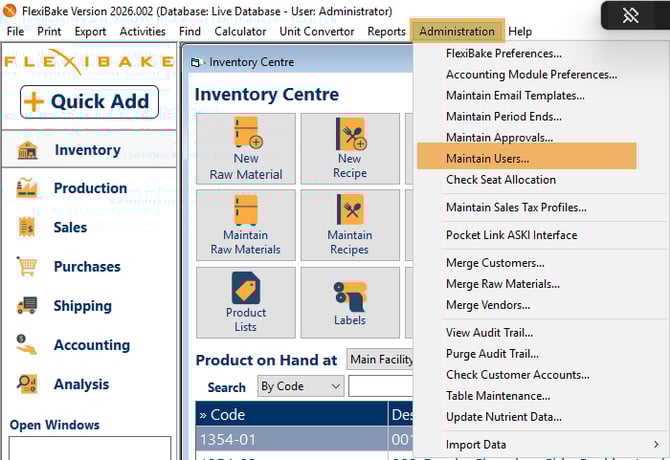Select the Maintain Recipes icon

(349, 225)
